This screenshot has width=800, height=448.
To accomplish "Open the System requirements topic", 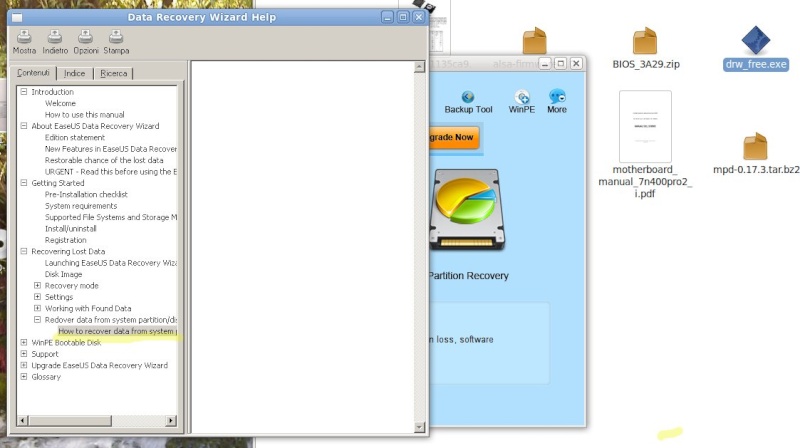I will point(81,206).
